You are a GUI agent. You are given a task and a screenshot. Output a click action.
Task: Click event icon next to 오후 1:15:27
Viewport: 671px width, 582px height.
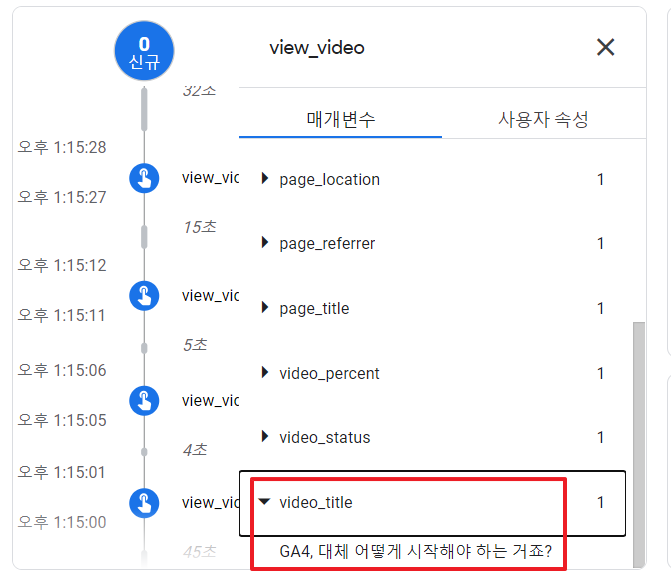[144, 178]
